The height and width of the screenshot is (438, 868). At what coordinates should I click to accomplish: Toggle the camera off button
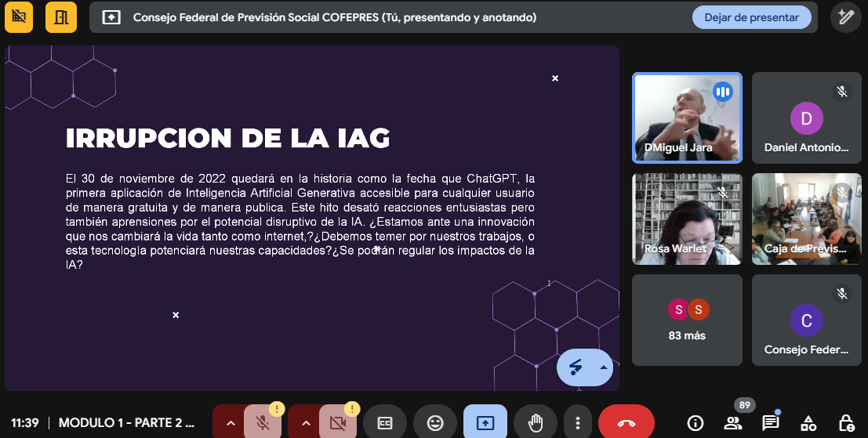point(338,423)
